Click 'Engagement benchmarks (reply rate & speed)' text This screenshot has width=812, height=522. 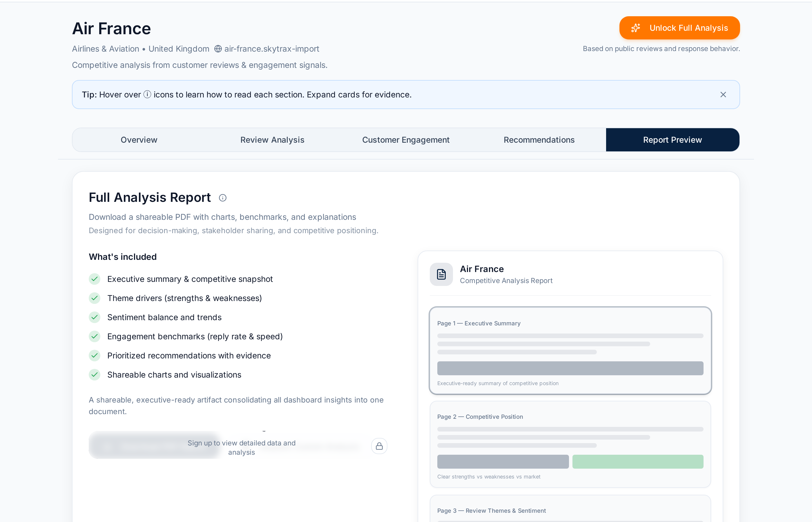[x=195, y=336]
